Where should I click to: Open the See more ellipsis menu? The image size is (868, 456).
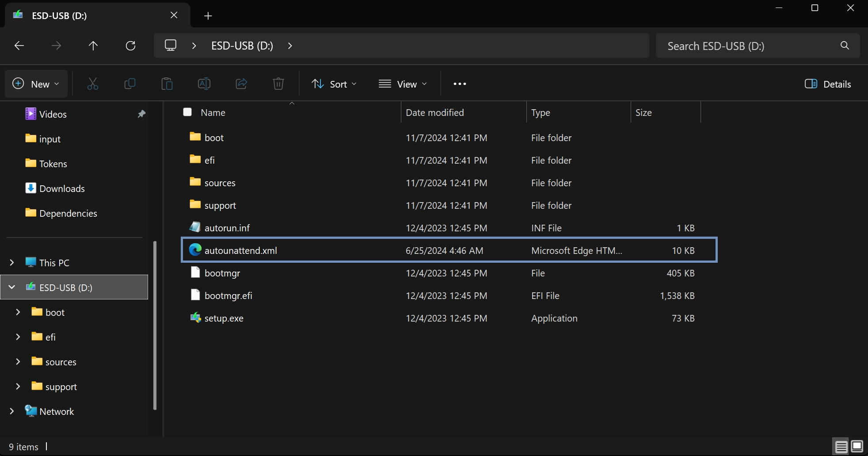[460, 84]
